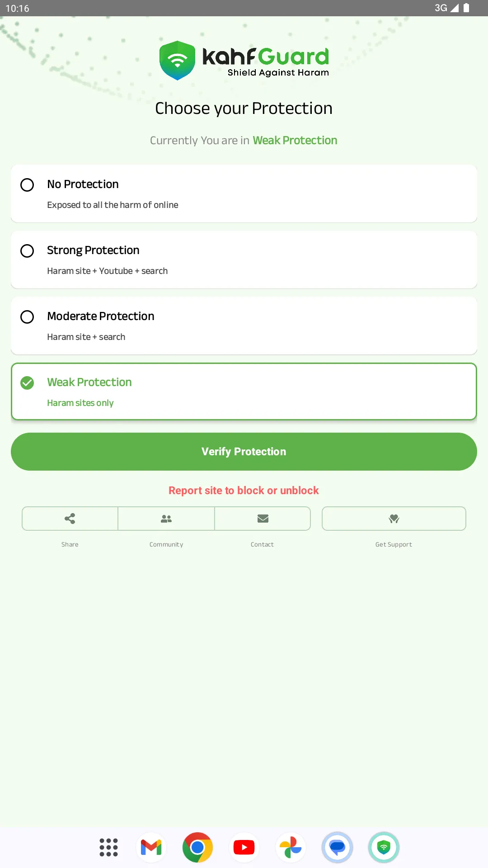
Task: Select Strong Protection mode
Action: pos(27,251)
